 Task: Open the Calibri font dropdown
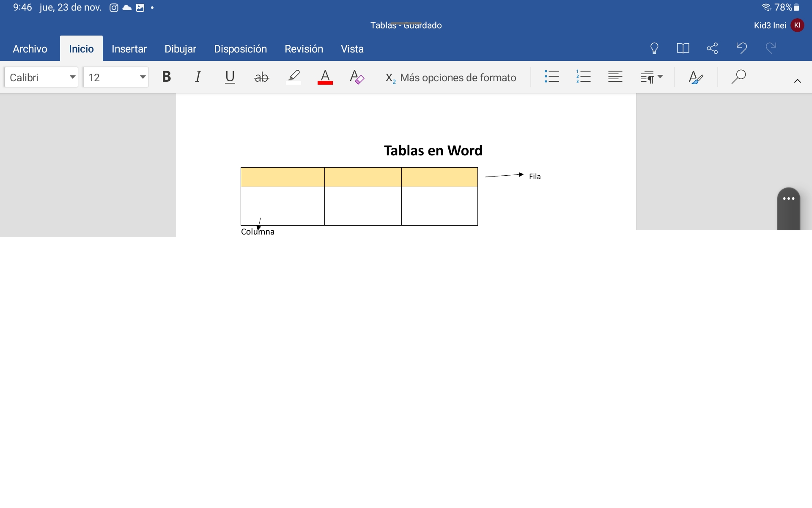[x=41, y=77]
